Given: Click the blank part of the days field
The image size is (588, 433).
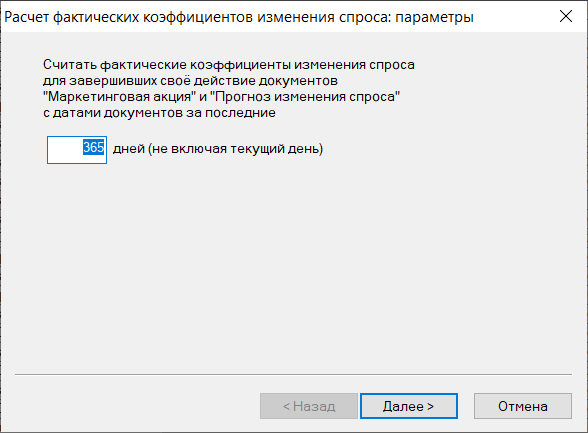Looking at the screenshot, I should (64, 150).
